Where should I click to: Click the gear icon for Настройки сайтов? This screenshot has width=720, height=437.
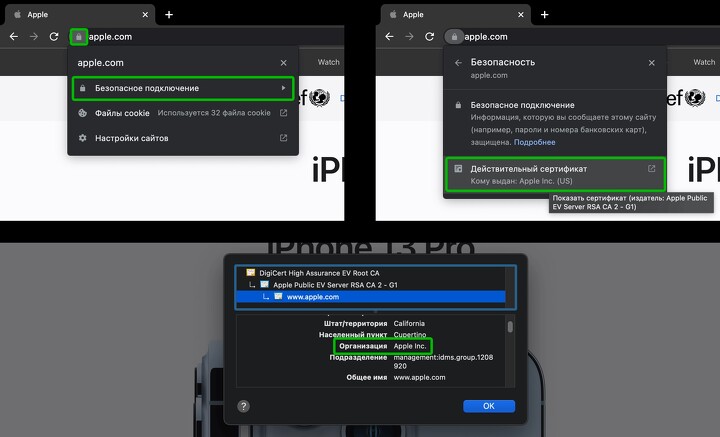83,138
